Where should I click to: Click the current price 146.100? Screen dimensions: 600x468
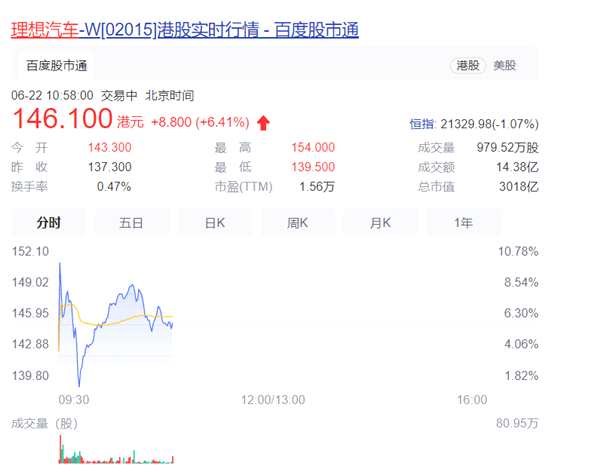coord(62,118)
